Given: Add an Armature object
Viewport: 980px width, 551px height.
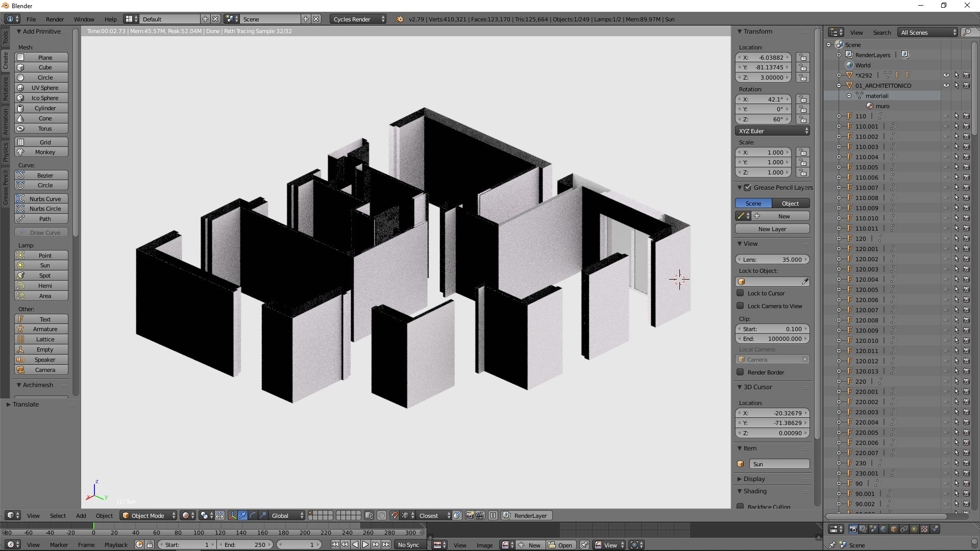Looking at the screenshot, I should (x=41, y=329).
